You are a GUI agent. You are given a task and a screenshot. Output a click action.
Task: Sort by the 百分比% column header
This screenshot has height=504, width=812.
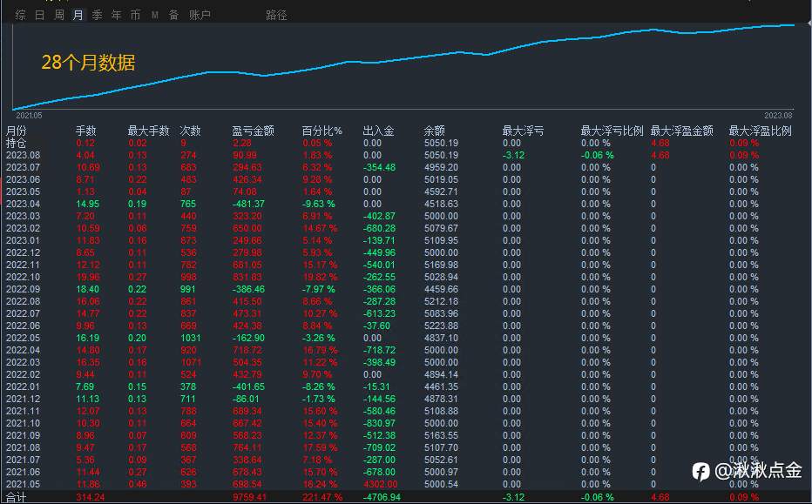tap(321, 131)
